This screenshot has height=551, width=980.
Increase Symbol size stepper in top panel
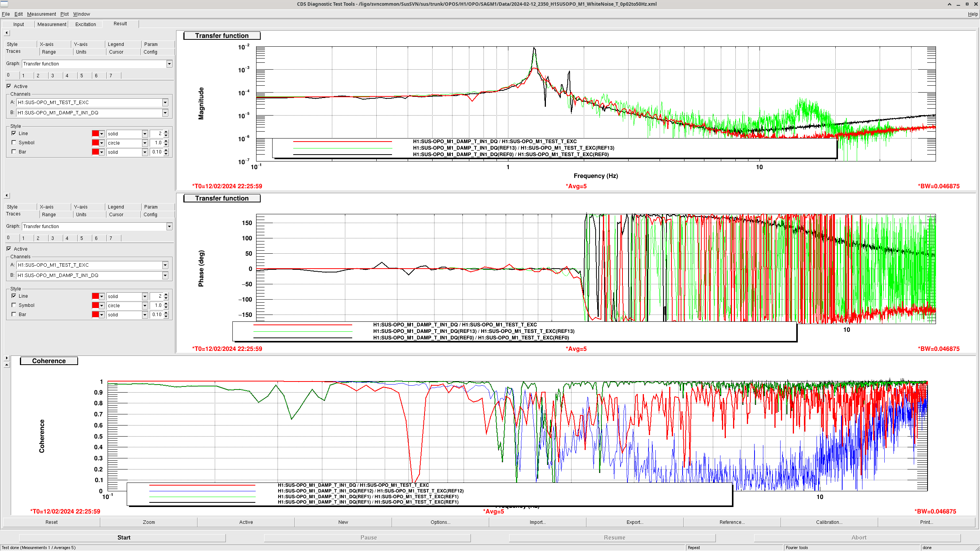point(166,141)
